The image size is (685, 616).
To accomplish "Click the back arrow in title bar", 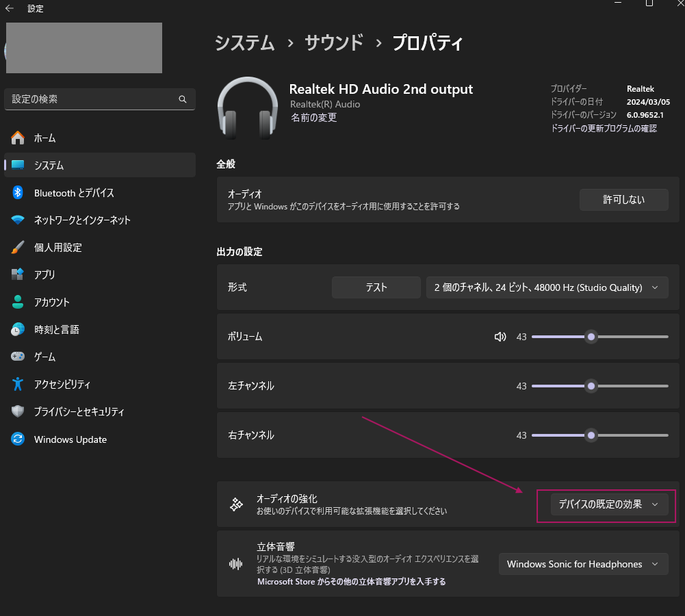I will point(9,8).
